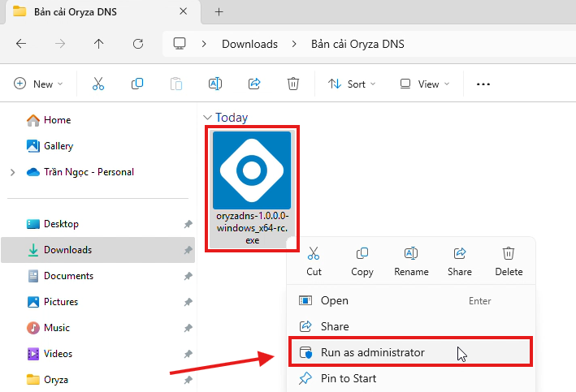Click the This PC monitor icon in the address bar
Viewport: 576px width, 392px height.
(x=180, y=44)
